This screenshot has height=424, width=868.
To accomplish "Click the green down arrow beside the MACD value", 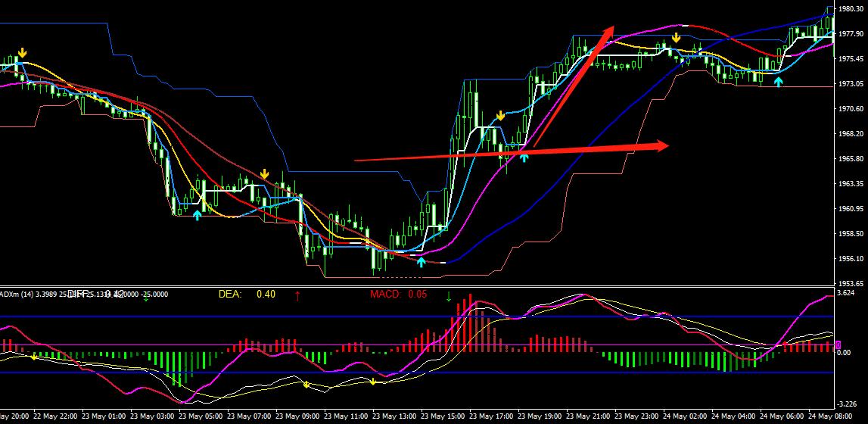I will coord(449,296).
